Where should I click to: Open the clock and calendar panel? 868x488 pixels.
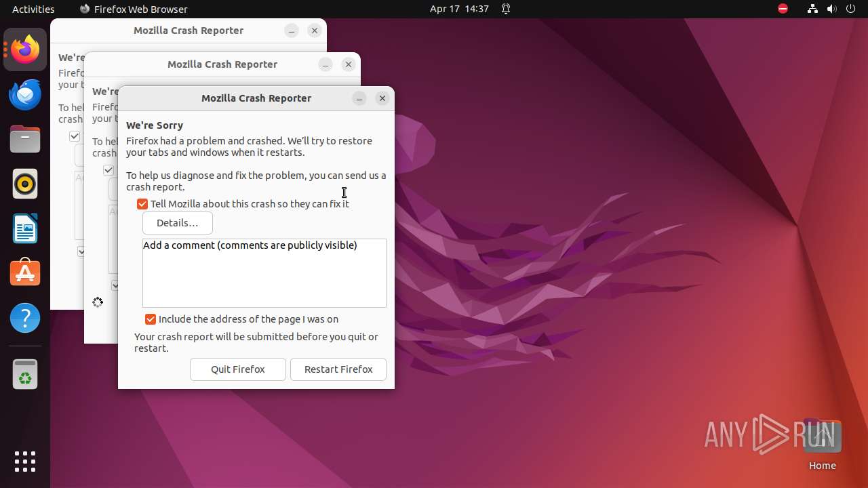(x=459, y=9)
